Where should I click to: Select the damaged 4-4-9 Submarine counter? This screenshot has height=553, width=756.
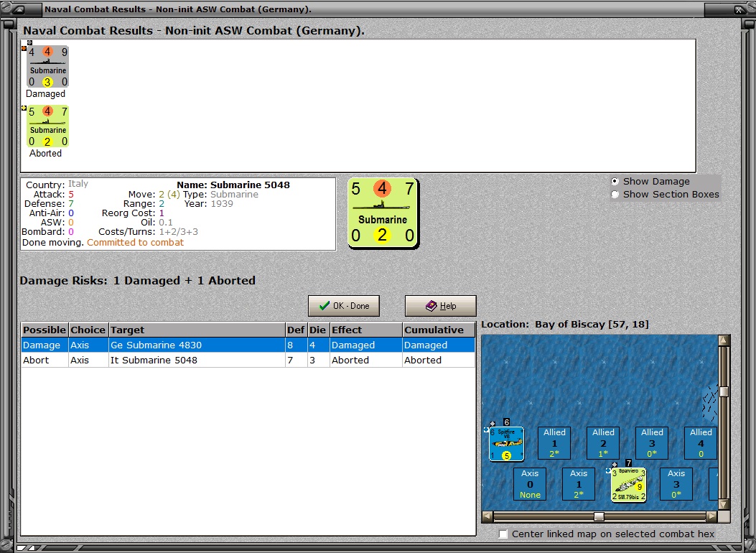(47, 67)
